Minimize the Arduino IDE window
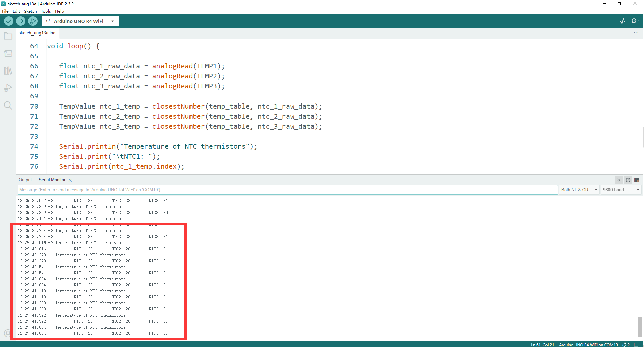644x347 pixels. point(604,4)
